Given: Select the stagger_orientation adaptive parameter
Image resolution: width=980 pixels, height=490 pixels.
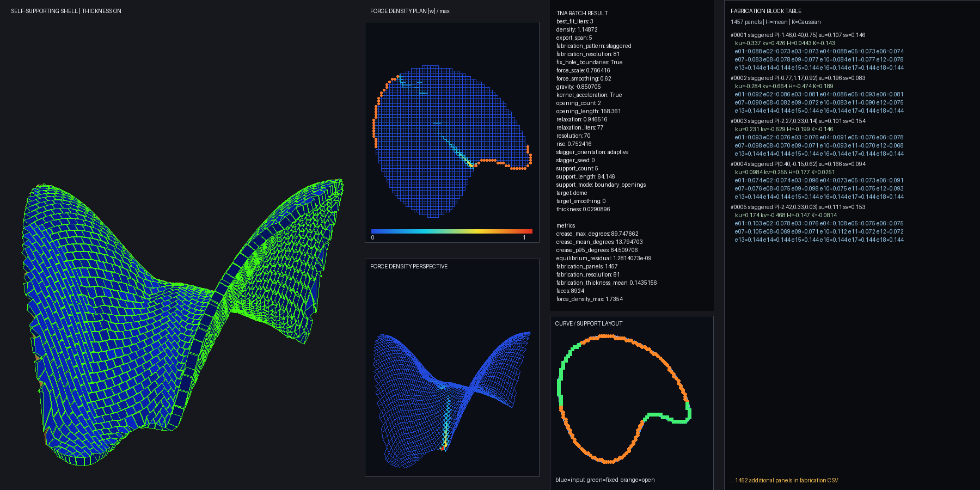Looking at the screenshot, I should [592, 152].
